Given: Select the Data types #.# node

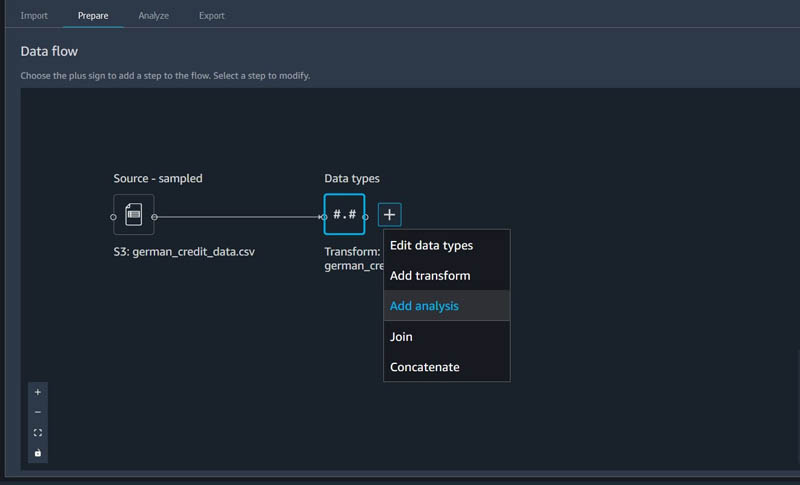Looking at the screenshot, I should click(x=344, y=215).
